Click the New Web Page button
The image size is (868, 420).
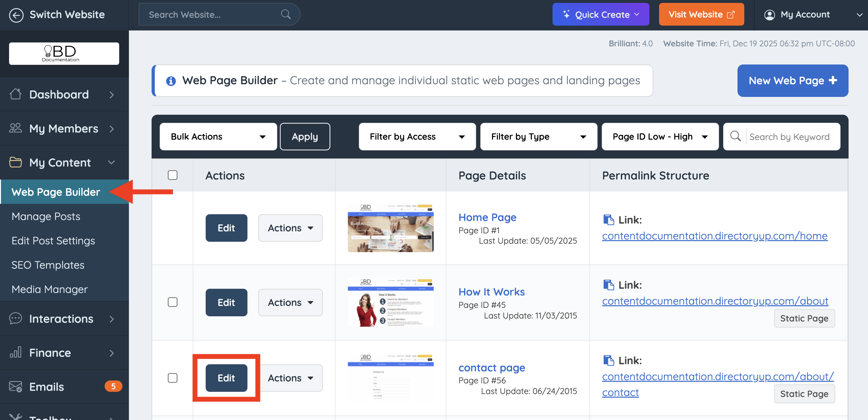[792, 81]
